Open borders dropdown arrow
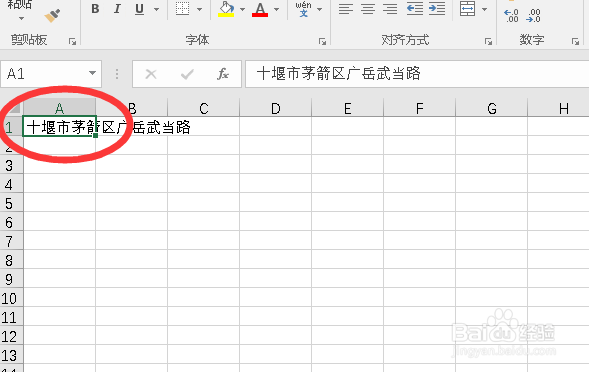 tap(199, 9)
